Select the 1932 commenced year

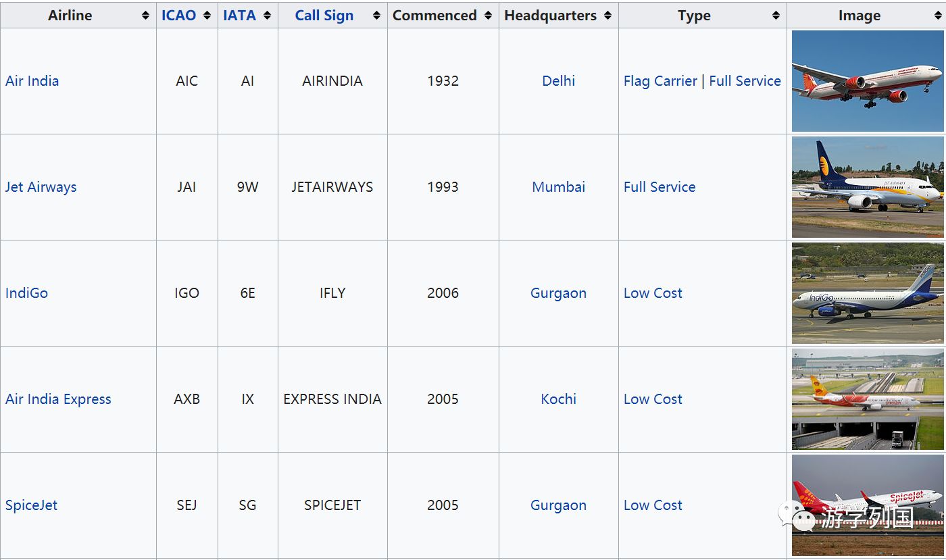(x=443, y=81)
